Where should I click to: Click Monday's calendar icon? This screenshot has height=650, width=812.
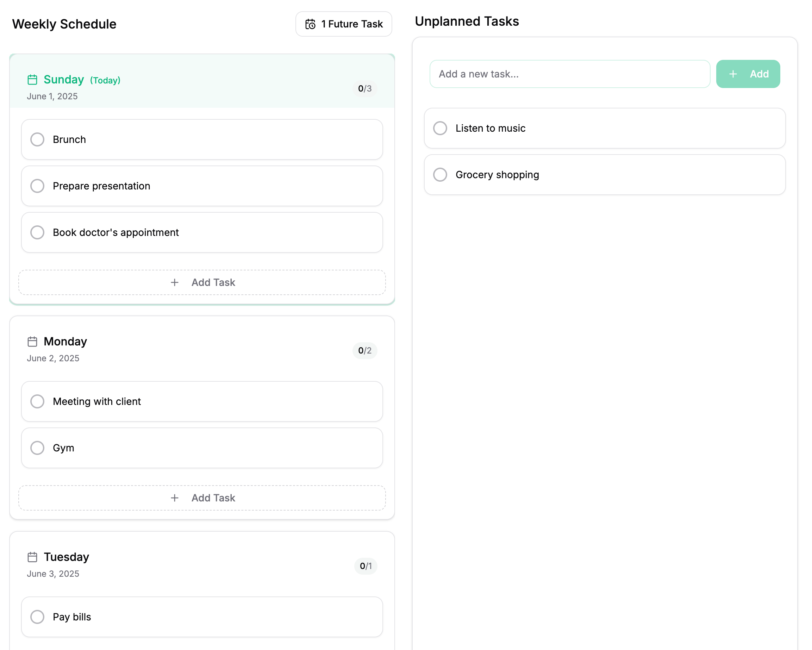tap(32, 341)
